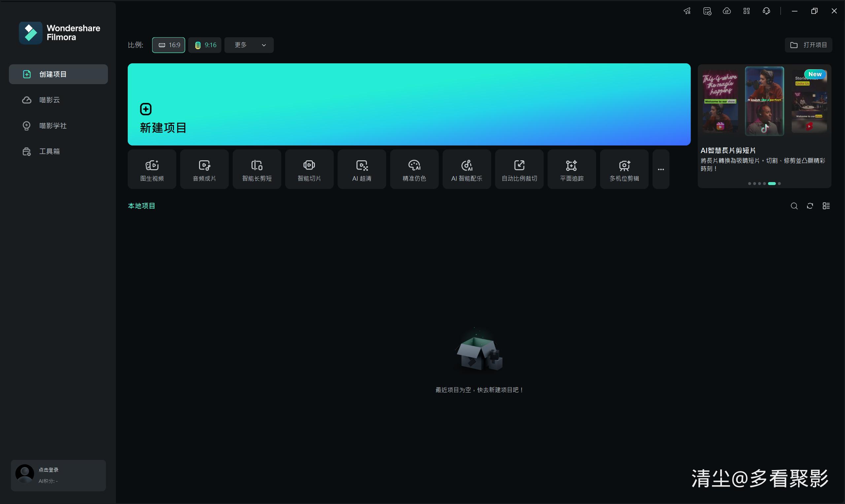The height and width of the screenshot is (504, 845).
Task: Open 智能长剪短 tool
Action: [x=257, y=169]
